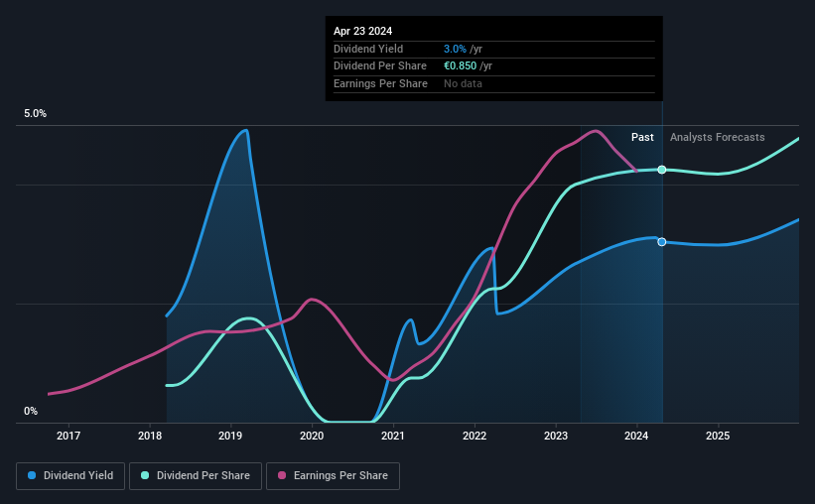815x504 pixels.
Task: Click the Past region label
Action: coord(642,137)
